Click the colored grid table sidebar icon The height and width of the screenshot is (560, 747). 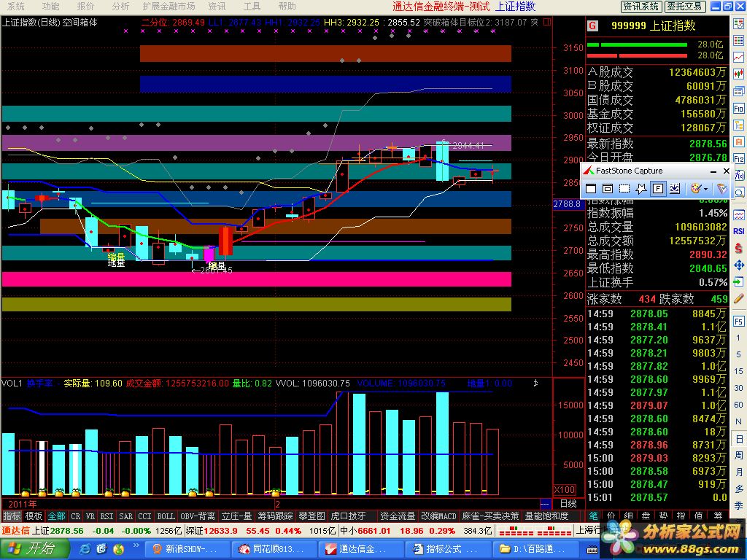[x=739, y=40]
